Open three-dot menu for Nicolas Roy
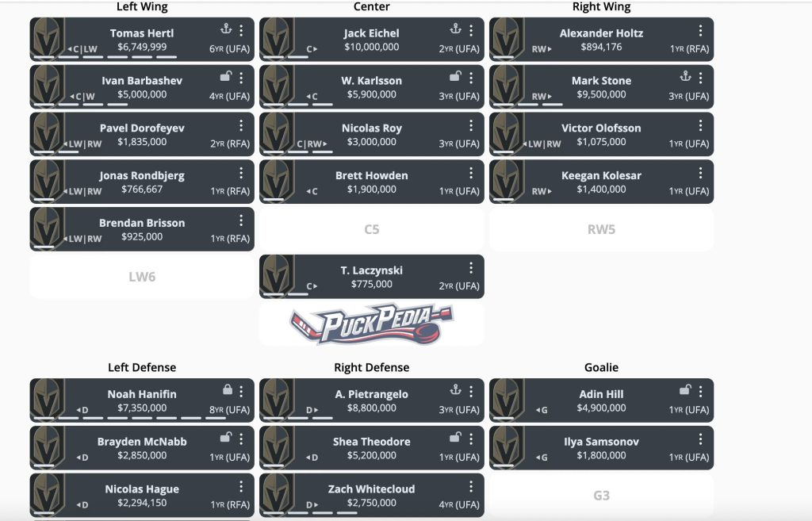Viewport: 812px width, 521px height. click(x=471, y=126)
